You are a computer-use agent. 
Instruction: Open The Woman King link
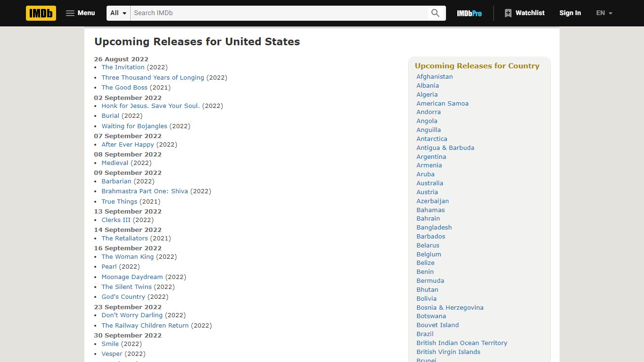click(127, 257)
